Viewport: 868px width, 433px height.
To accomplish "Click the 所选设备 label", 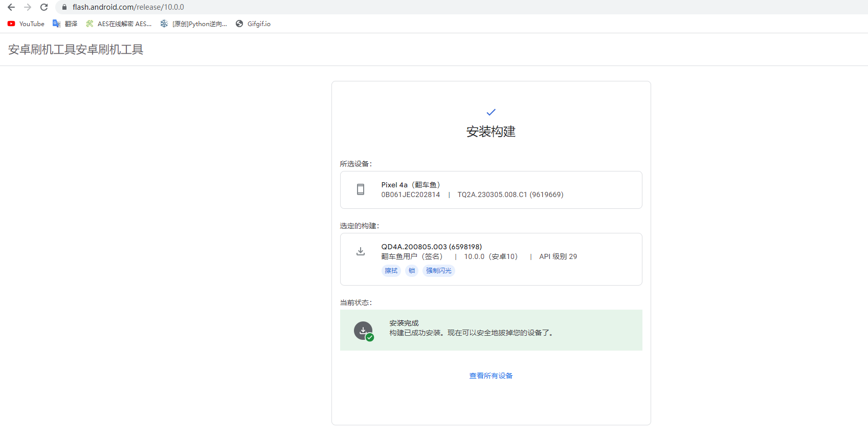I will tap(356, 164).
